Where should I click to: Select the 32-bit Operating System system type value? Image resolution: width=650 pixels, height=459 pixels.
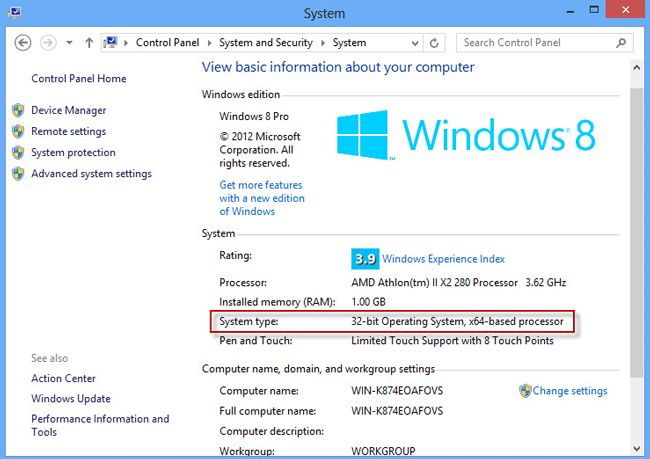(x=457, y=321)
